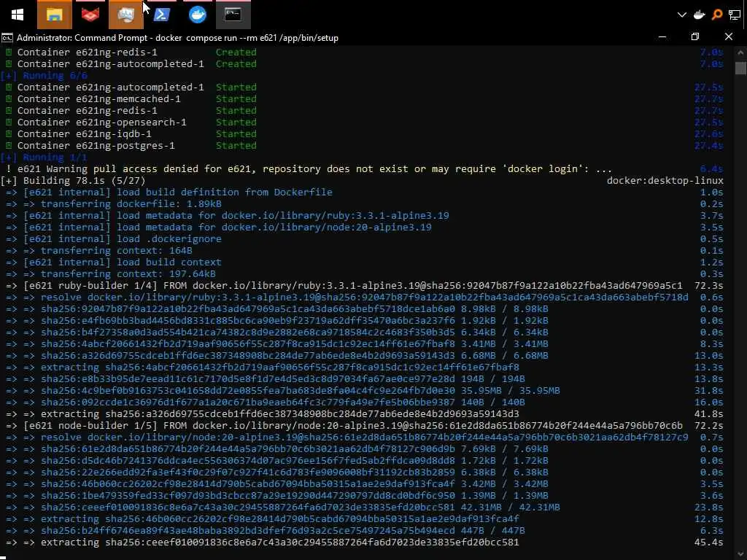747x560 pixels.
Task: Click the Command Prompt window title text
Action: tap(177, 38)
